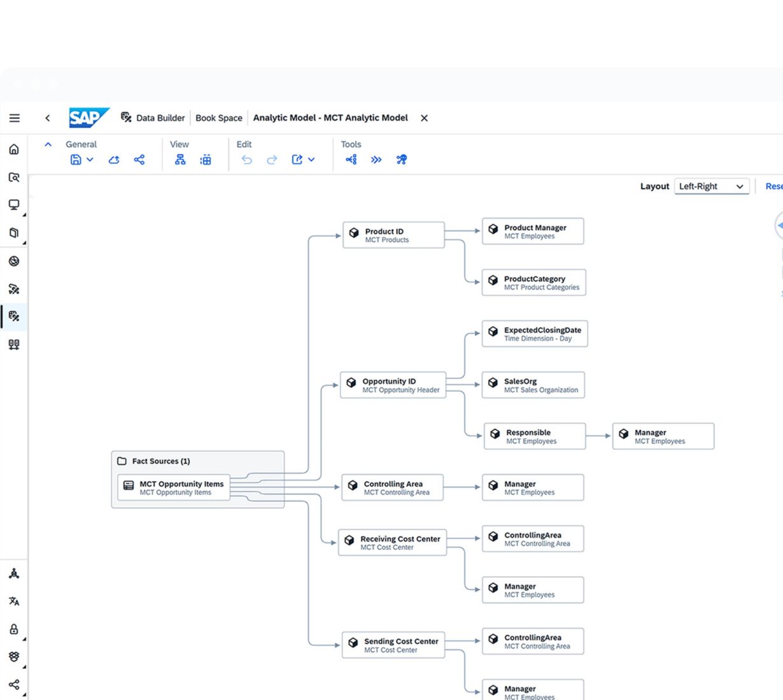Click the hierarchy diagram icon under View
Screen dimensions: 783x700
coord(180,160)
